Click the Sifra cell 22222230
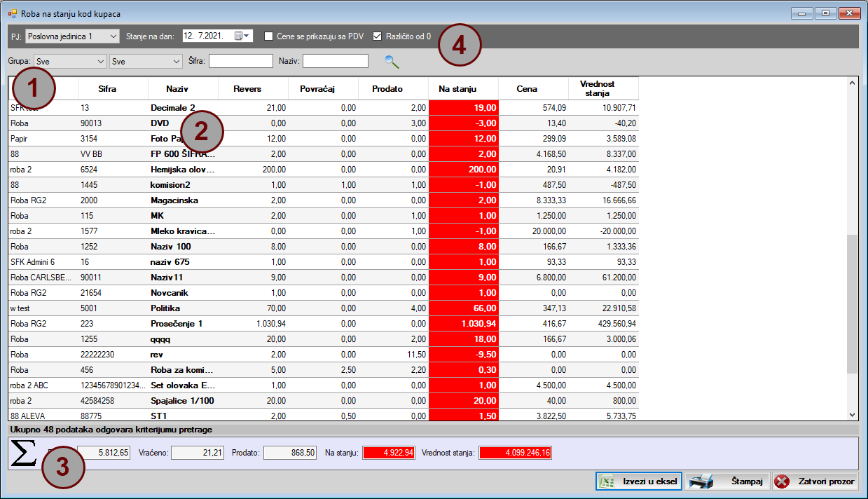The width and height of the screenshot is (868, 499). tap(113, 355)
